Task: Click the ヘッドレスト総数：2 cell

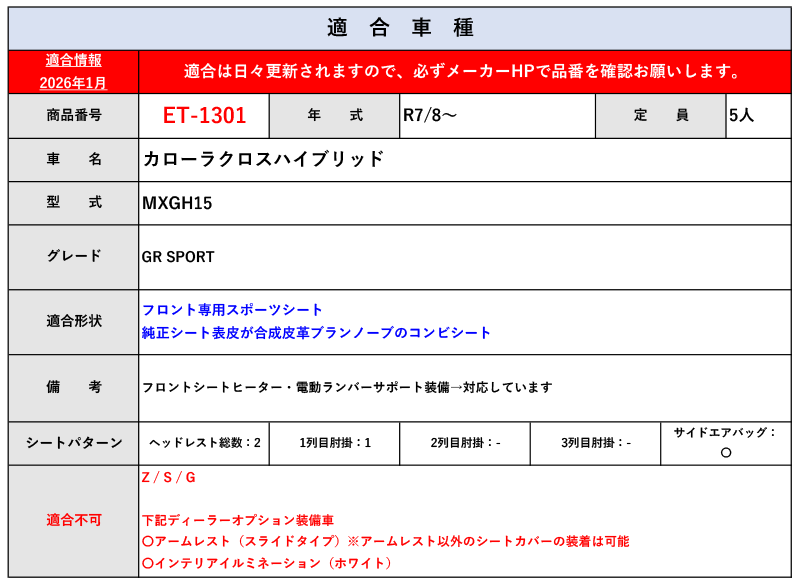Action: click(x=204, y=442)
